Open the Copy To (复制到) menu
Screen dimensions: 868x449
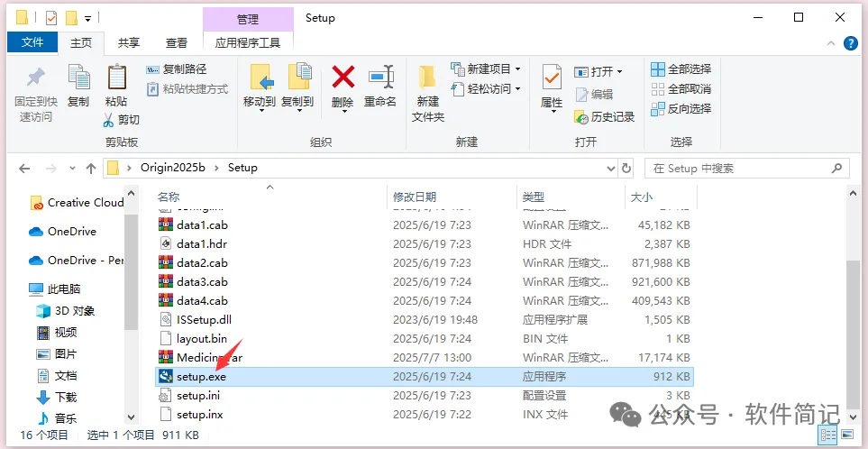(x=297, y=89)
